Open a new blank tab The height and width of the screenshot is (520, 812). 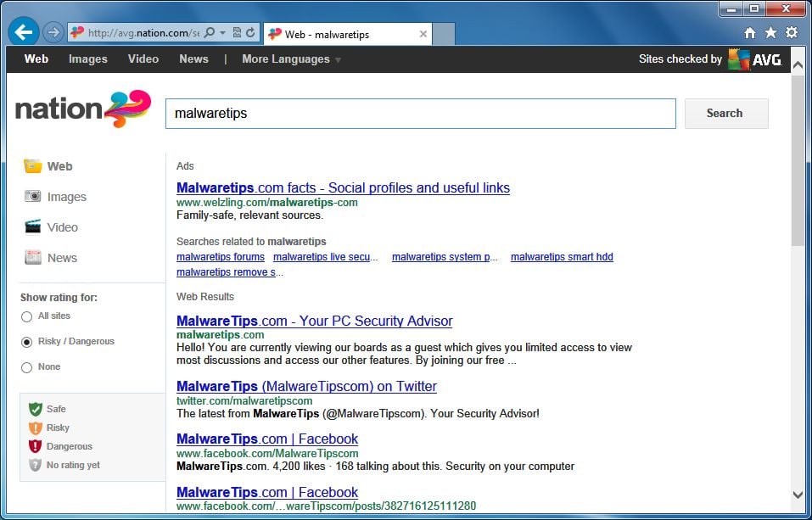pos(443,34)
